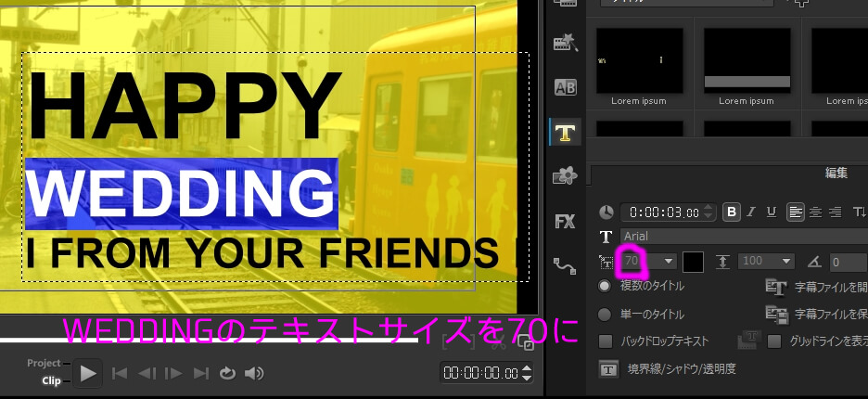Toggle Bold text formatting
The image size is (868, 399).
732,212
